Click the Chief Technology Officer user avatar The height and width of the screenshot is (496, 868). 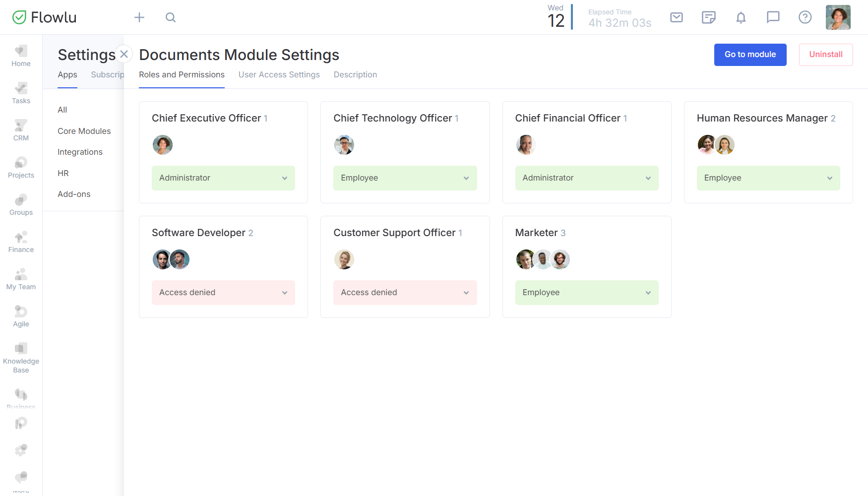click(x=344, y=145)
